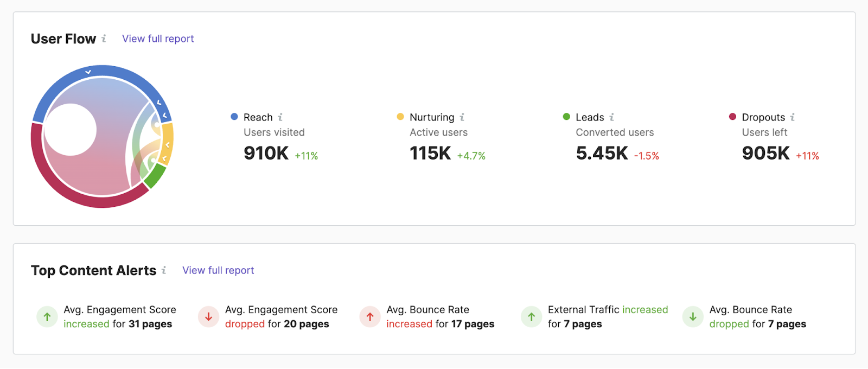This screenshot has width=868, height=369.
Task: Click the info icon beside User Flow title
Action: (104, 39)
